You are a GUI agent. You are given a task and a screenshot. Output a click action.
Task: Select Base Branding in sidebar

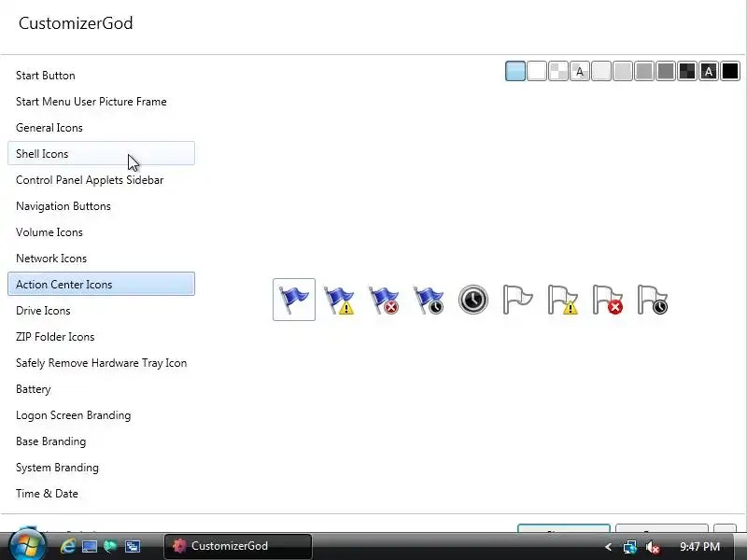(101, 441)
